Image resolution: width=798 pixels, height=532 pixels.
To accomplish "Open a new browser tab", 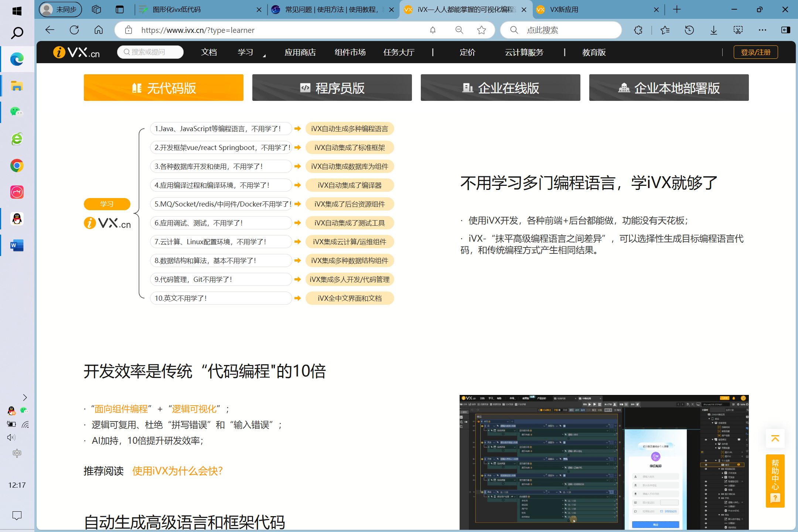I will [x=677, y=10].
